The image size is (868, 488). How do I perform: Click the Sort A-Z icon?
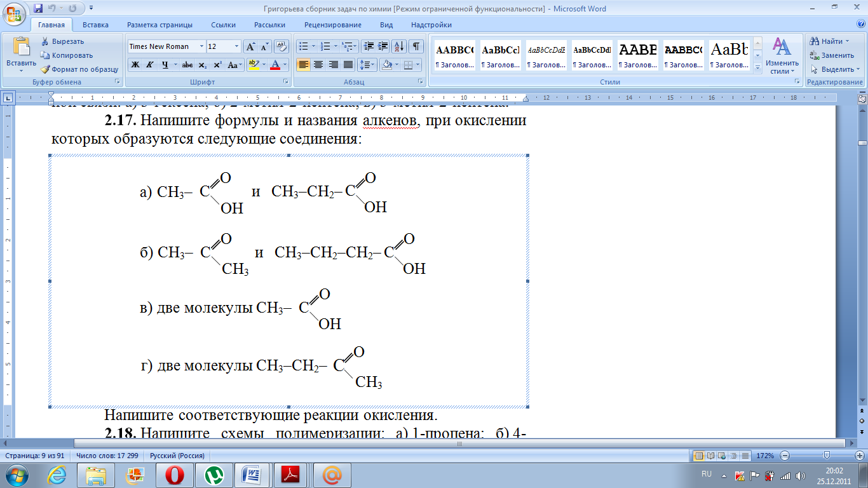(399, 46)
